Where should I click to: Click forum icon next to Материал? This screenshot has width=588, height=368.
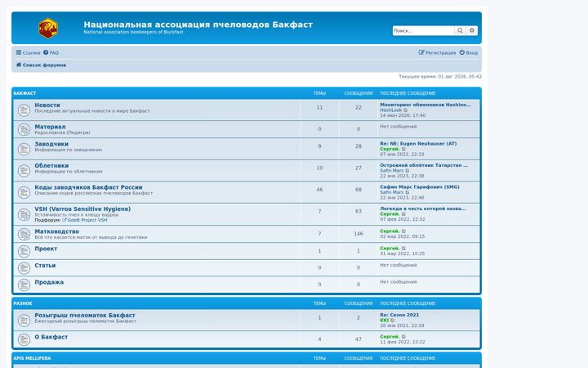[24, 129]
